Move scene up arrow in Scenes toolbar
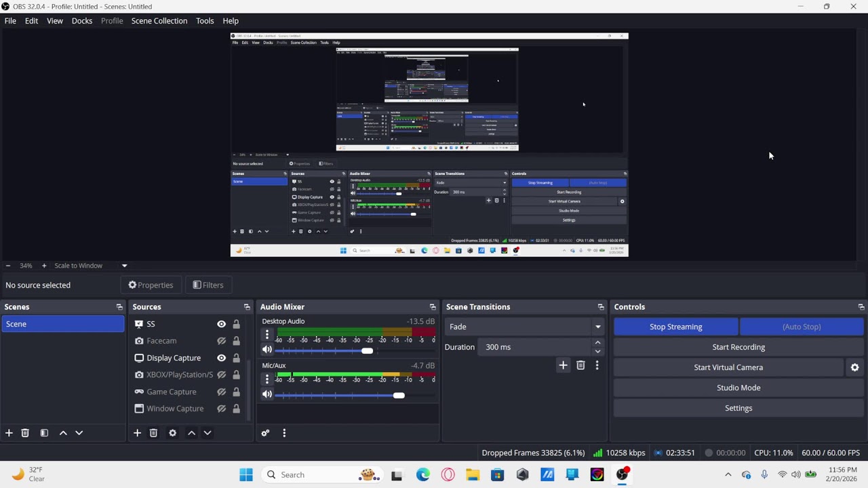Viewport: 868px width, 488px height. [63, 433]
